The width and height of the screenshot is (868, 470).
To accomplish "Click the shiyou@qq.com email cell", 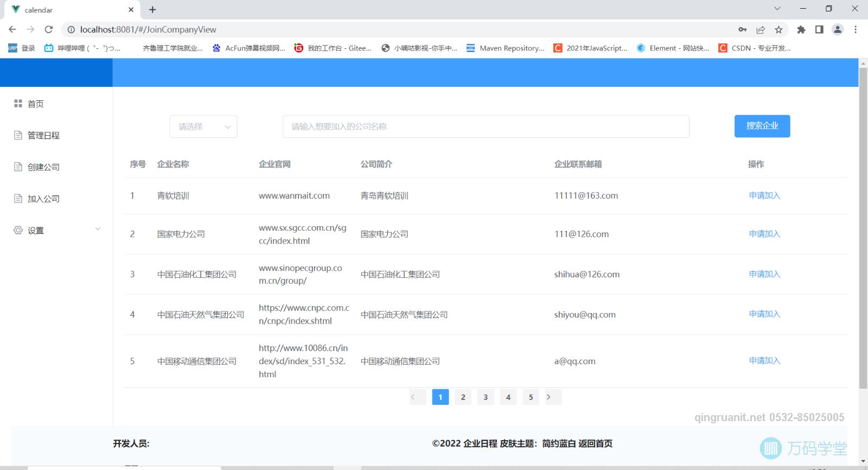I will click(x=585, y=314).
